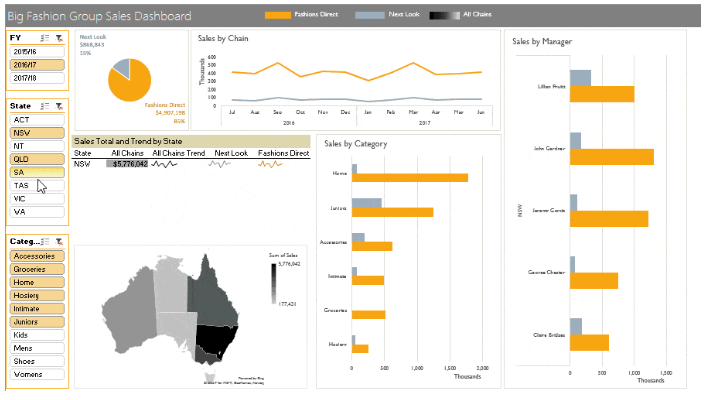The image size is (704, 400).
Task: Toggle multi-select on the State slicer
Action: (44, 106)
